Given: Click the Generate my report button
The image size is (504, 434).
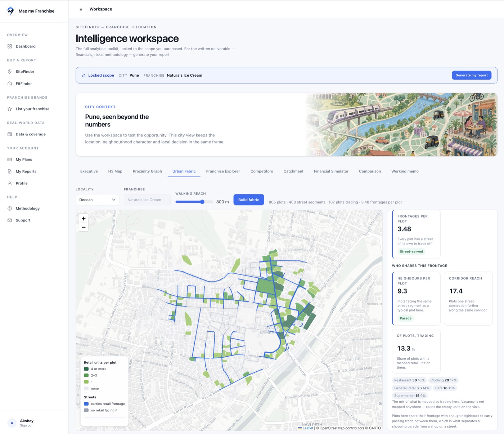Looking at the screenshot, I should pos(472,75).
